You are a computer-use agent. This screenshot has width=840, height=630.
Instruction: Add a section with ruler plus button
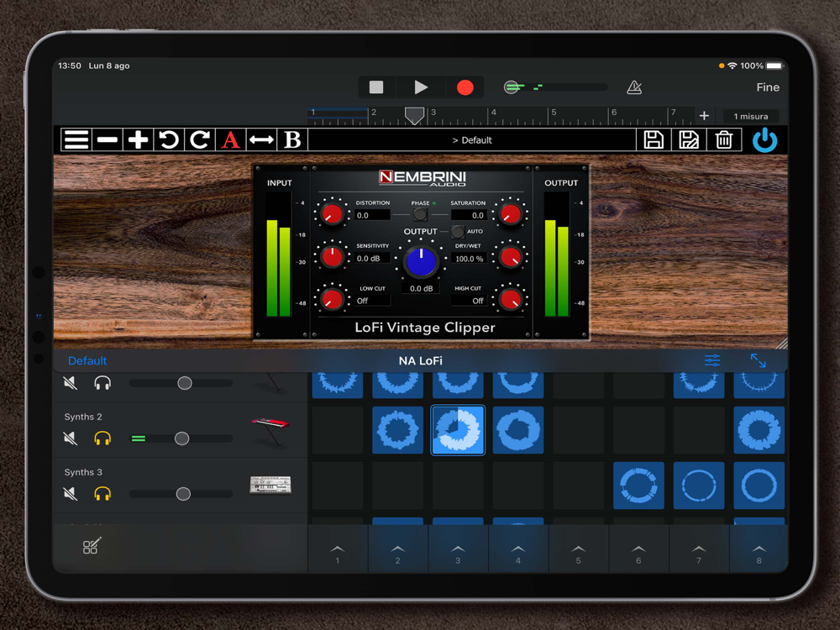[704, 116]
